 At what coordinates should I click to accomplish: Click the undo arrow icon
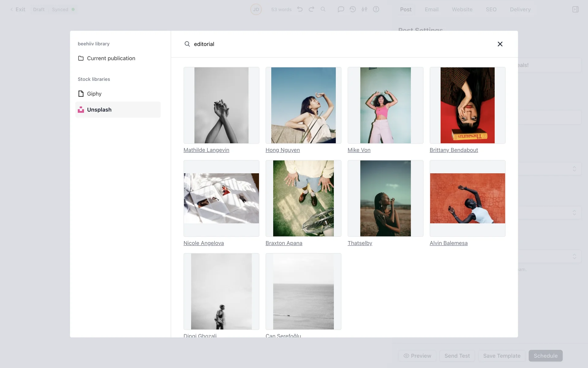300,9
